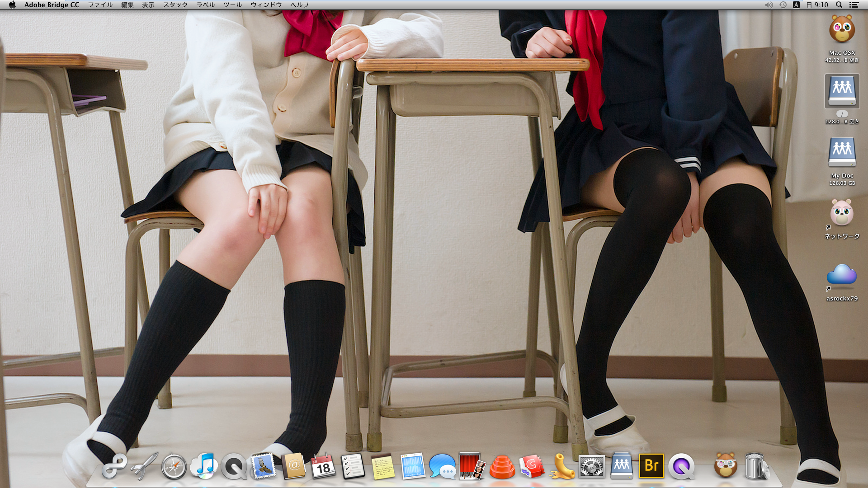Open Launchpad rocket icon in Dock

(144, 466)
